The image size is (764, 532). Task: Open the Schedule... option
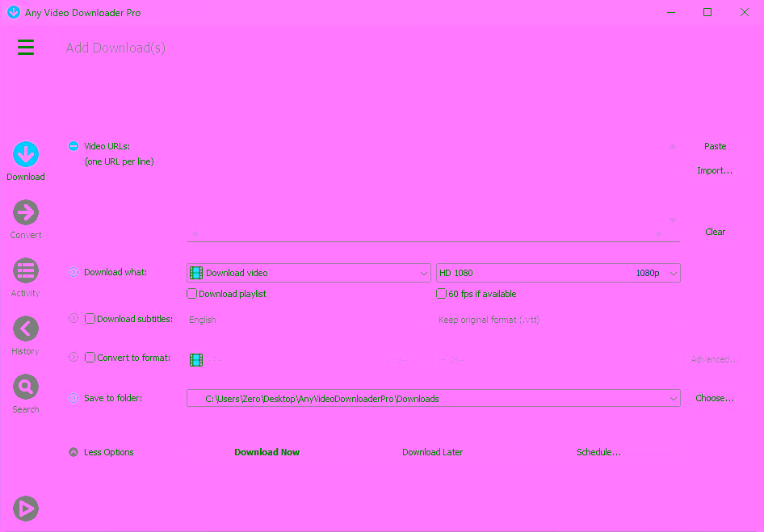click(598, 452)
